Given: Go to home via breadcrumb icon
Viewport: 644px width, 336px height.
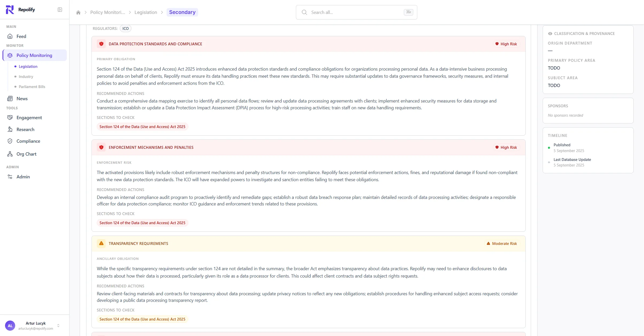Looking at the screenshot, I should point(78,12).
